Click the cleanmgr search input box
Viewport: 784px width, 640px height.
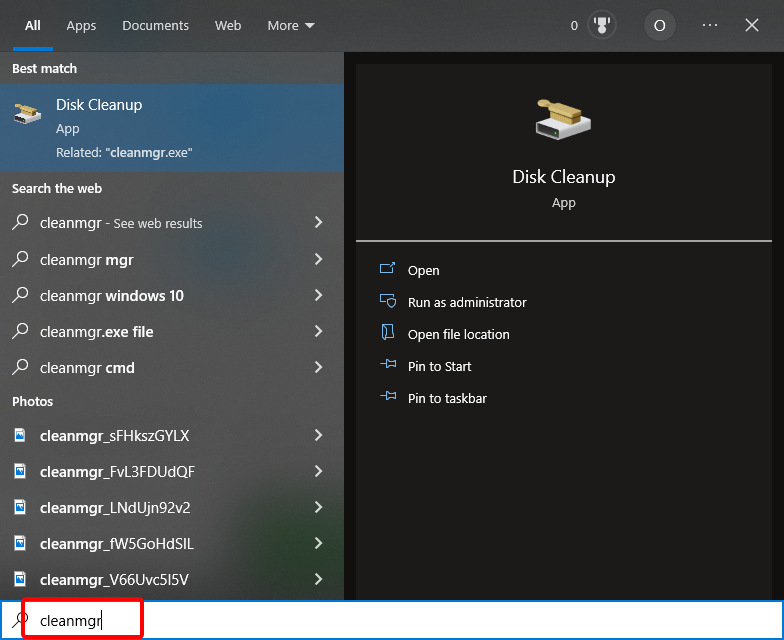[400, 620]
